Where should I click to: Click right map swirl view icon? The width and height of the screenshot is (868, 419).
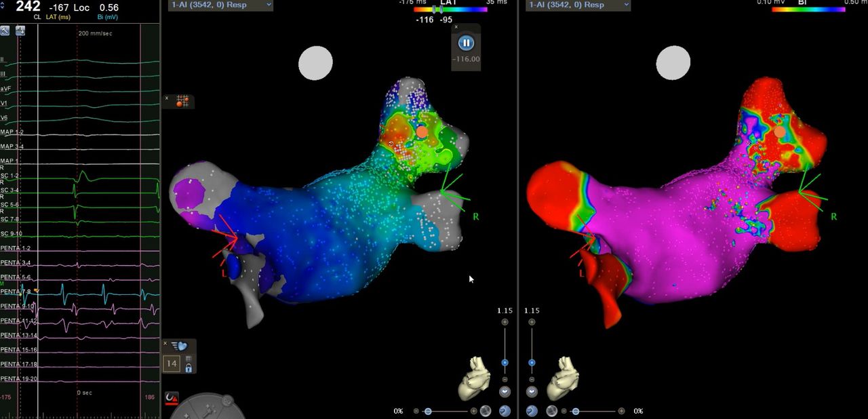[x=532, y=411]
